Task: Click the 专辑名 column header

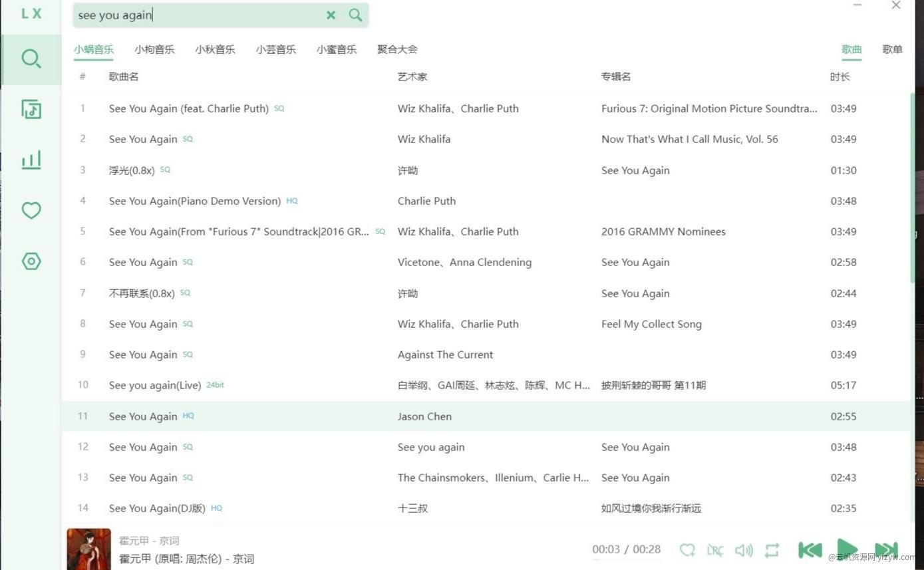Action: [x=616, y=76]
